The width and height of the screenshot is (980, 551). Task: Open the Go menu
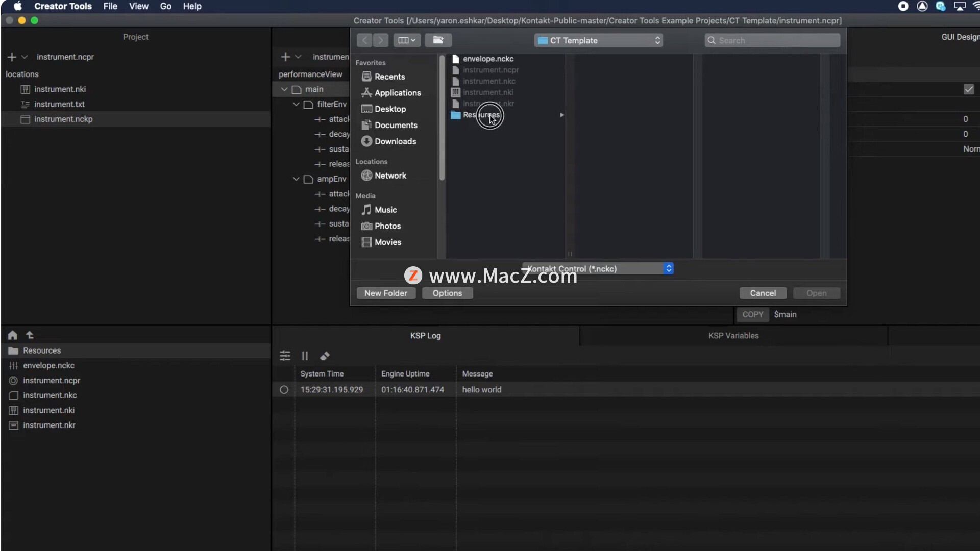[166, 6]
